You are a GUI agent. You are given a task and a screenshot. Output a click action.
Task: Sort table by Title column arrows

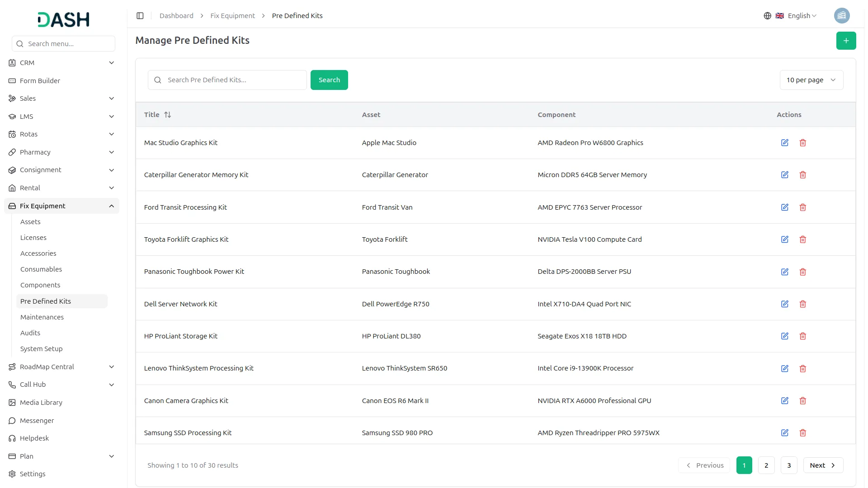point(168,115)
